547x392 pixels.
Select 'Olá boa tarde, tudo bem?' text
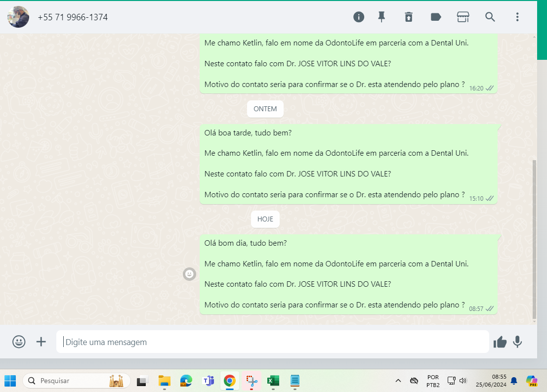coord(248,132)
